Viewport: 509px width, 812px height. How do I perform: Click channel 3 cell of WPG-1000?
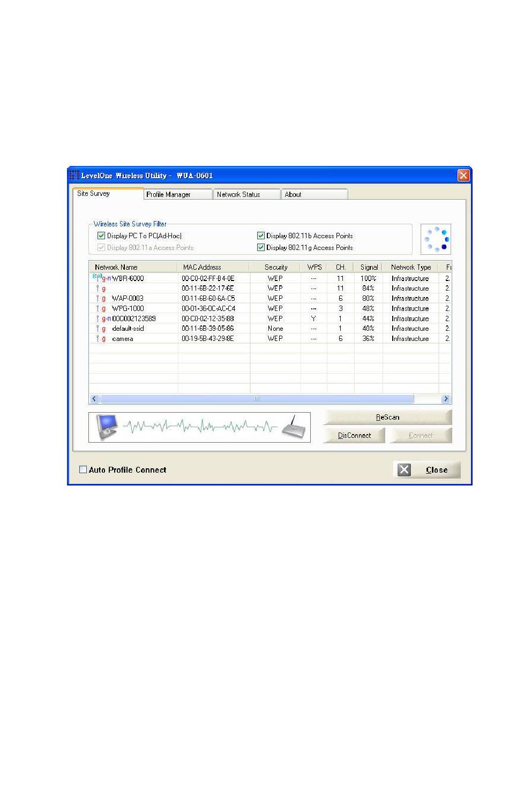[x=340, y=308]
